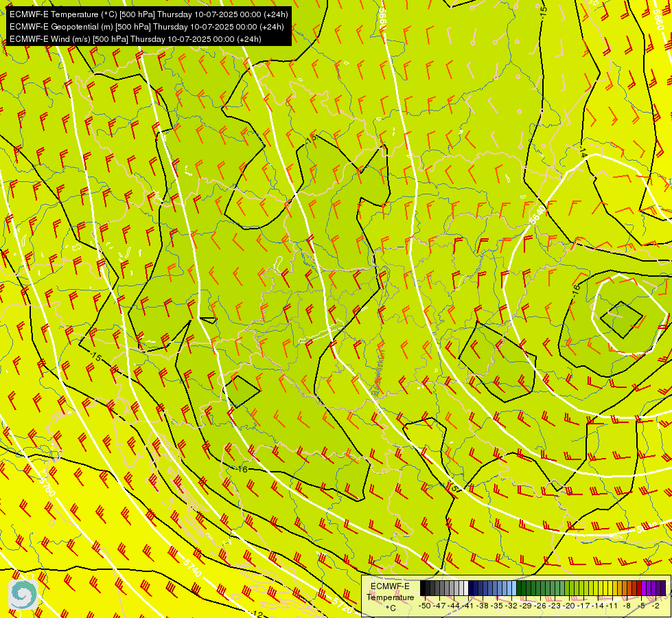Click the -47 value on the colour scale
Screen dimensions: 672x618
pos(439,606)
